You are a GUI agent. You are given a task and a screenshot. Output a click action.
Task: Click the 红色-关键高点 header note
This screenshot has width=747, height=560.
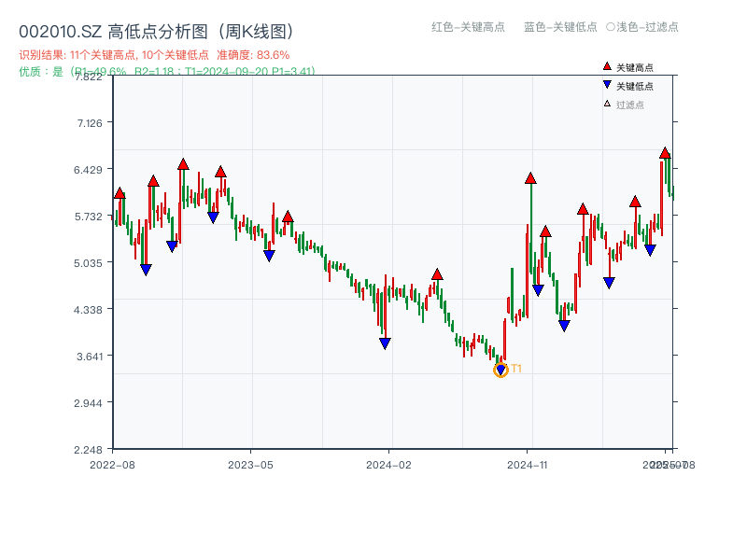click(468, 27)
